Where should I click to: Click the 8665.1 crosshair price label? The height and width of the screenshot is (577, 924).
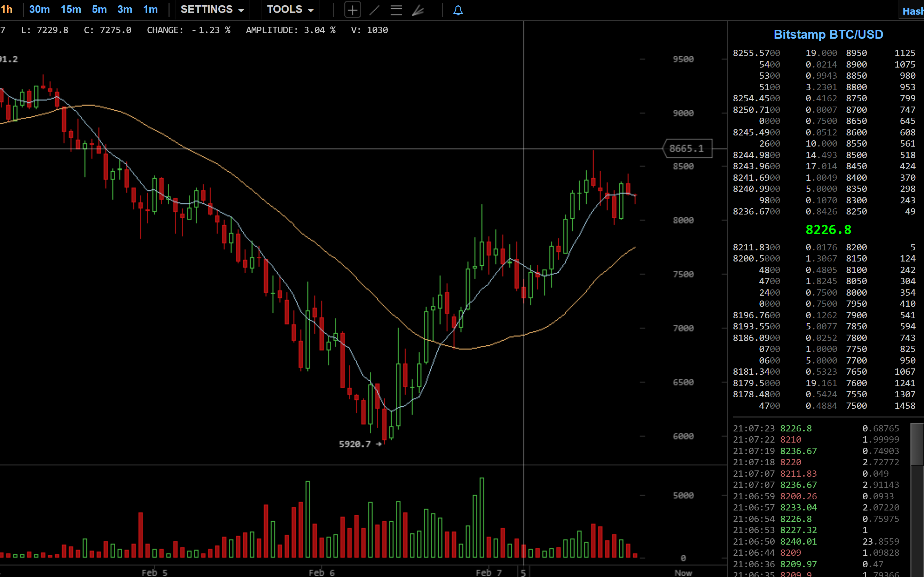tap(688, 148)
